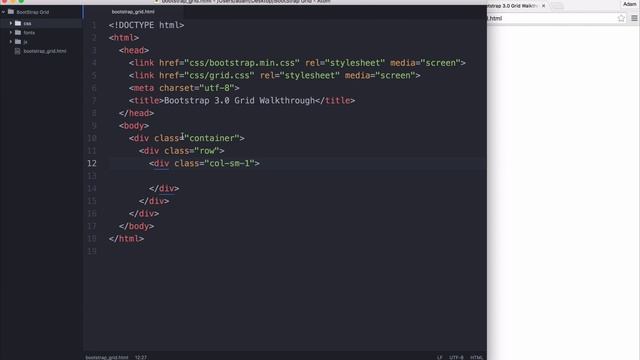The image size is (640, 360).
Task: Select the css folder name in tree view
Action: pyautogui.click(x=27, y=24)
